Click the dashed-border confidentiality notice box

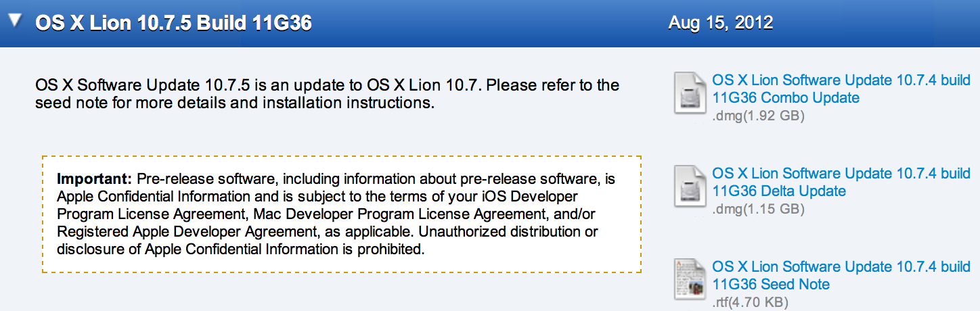(342, 214)
